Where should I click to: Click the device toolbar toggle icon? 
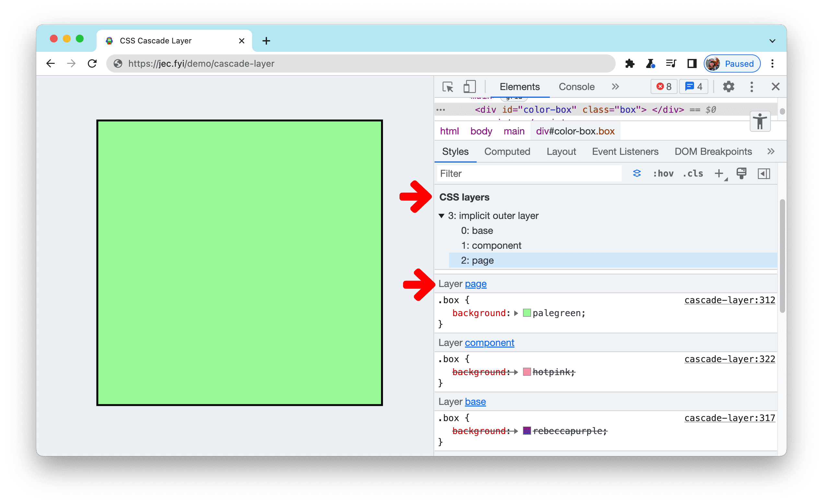coord(470,86)
